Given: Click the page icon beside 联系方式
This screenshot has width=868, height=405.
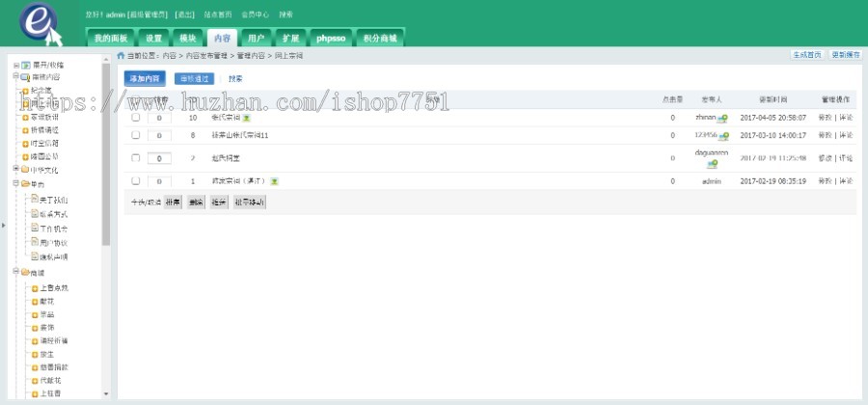Looking at the screenshot, I should (35, 213).
